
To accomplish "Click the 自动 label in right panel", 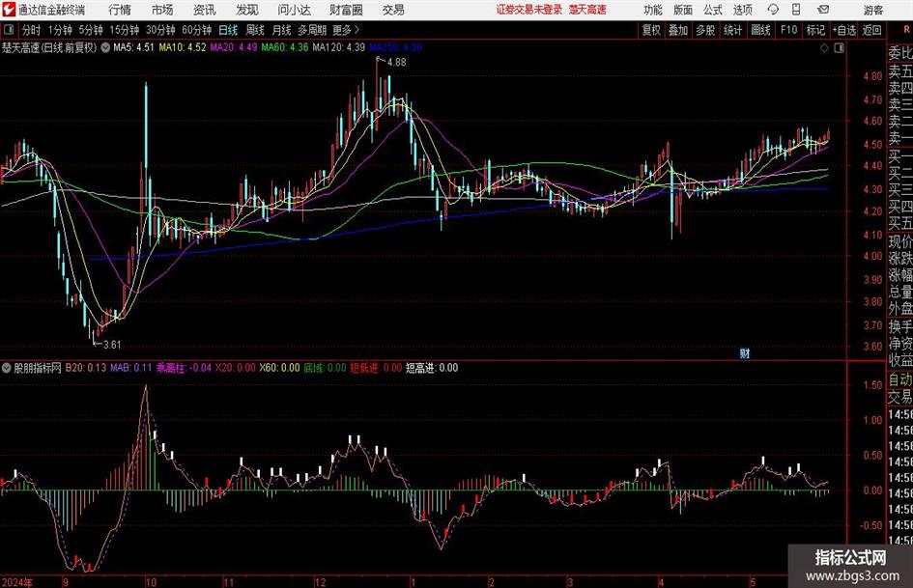I will (900, 379).
